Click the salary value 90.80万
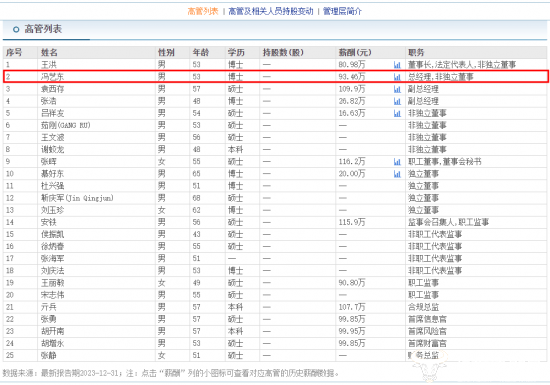Image resolution: width=550 pixels, height=385 pixels. (x=352, y=283)
